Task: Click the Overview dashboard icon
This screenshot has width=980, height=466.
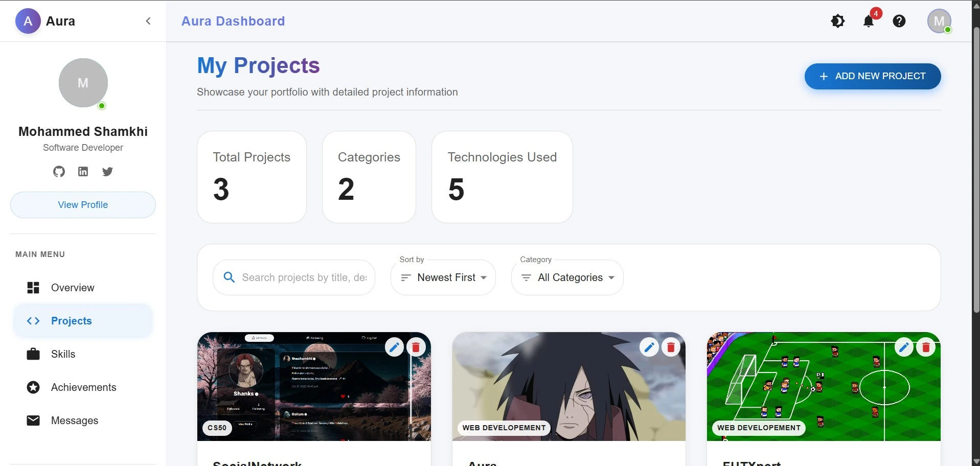Action: (x=33, y=288)
